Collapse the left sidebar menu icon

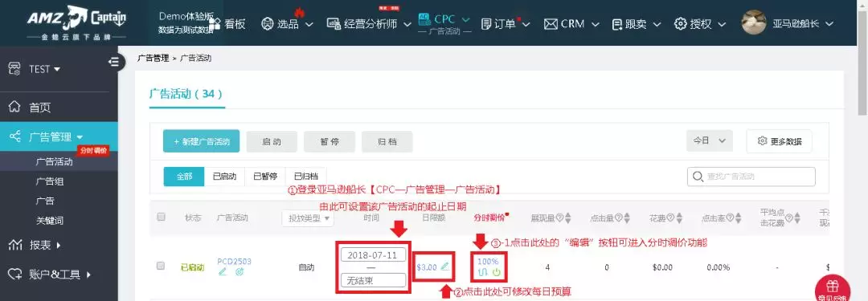[113, 62]
